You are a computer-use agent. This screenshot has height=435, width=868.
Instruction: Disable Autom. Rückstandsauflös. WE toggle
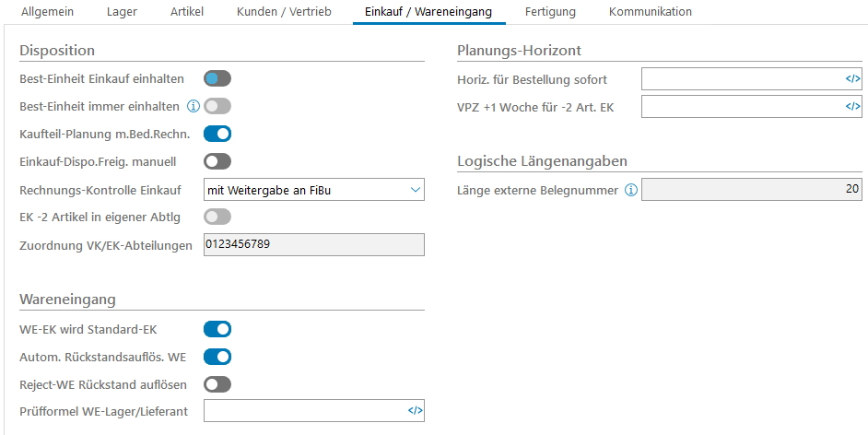coord(217,357)
